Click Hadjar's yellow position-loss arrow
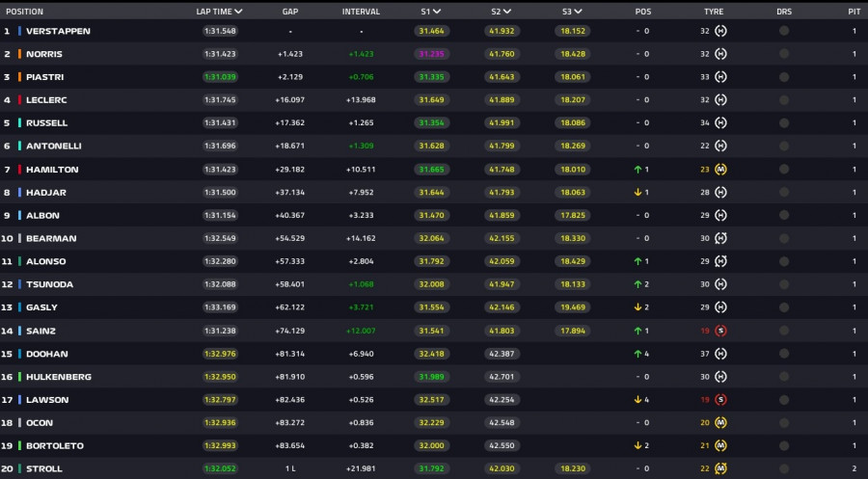Screen dimensions: 868x479 point(637,193)
